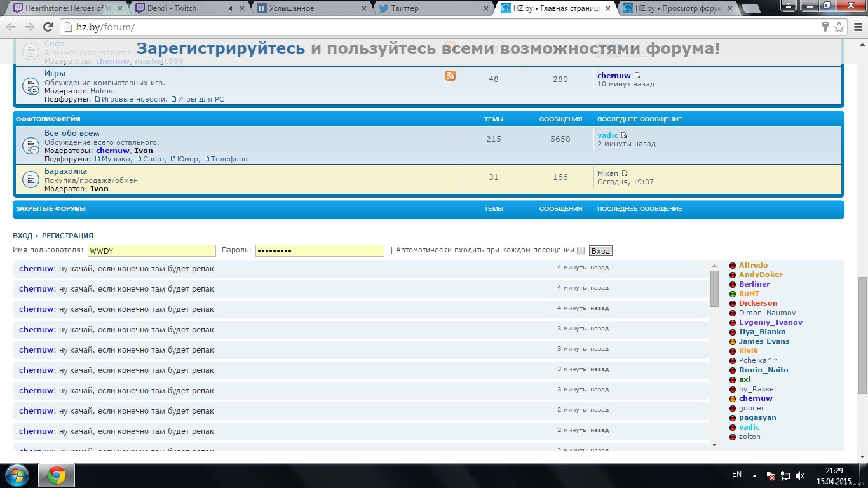Image resolution: width=868 pixels, height=488 pixels.
Task: Open the Игры forum link
Action: coord(55,74)
